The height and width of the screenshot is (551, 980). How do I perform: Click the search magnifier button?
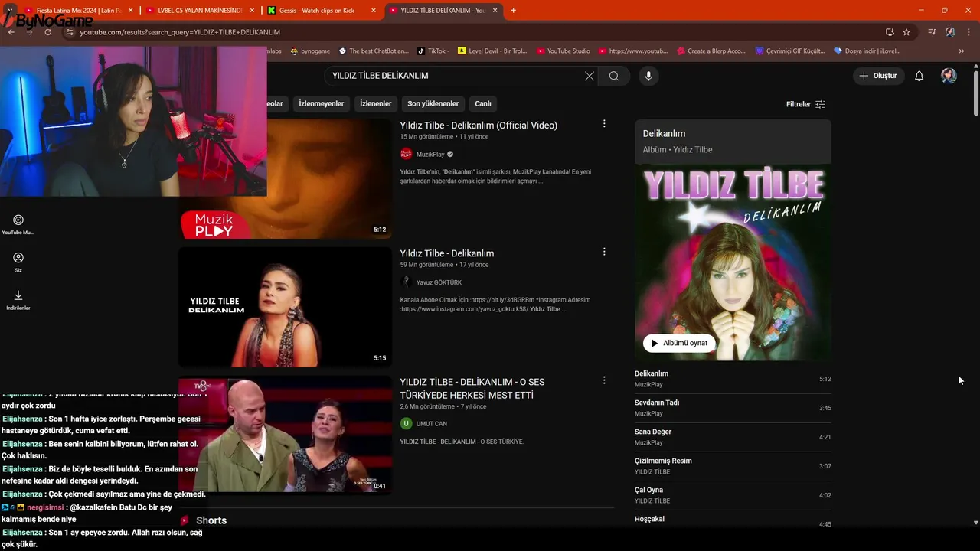(x=614, y=76)
